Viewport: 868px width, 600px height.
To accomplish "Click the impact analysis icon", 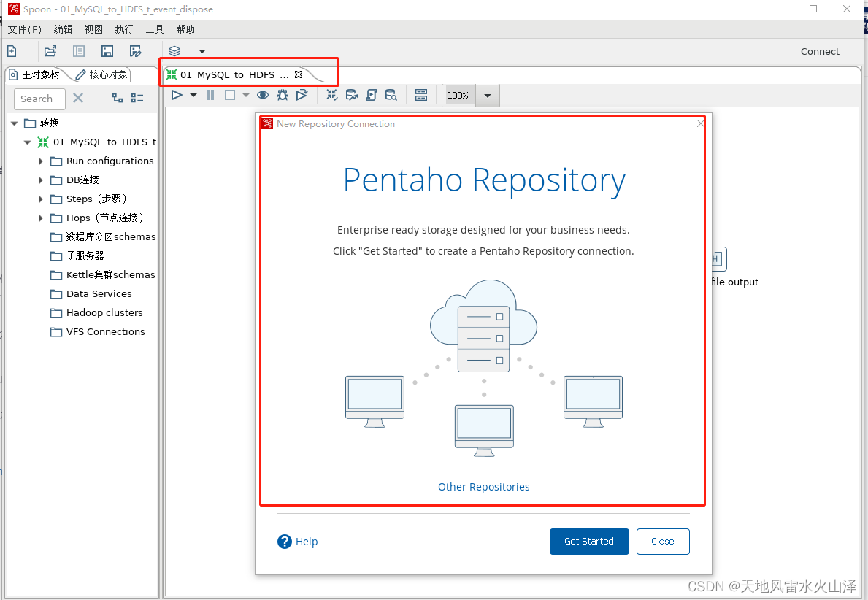I will tap(352, 95).
